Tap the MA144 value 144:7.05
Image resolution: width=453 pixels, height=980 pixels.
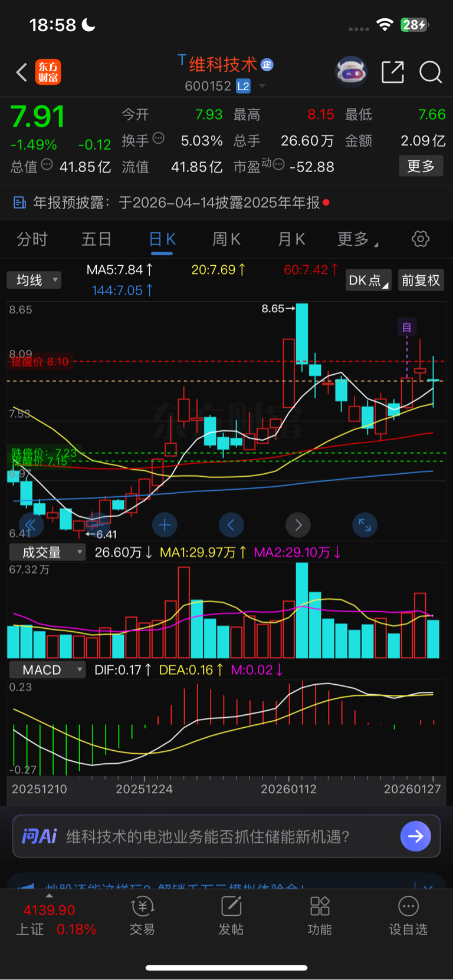(x=122, y=290)
